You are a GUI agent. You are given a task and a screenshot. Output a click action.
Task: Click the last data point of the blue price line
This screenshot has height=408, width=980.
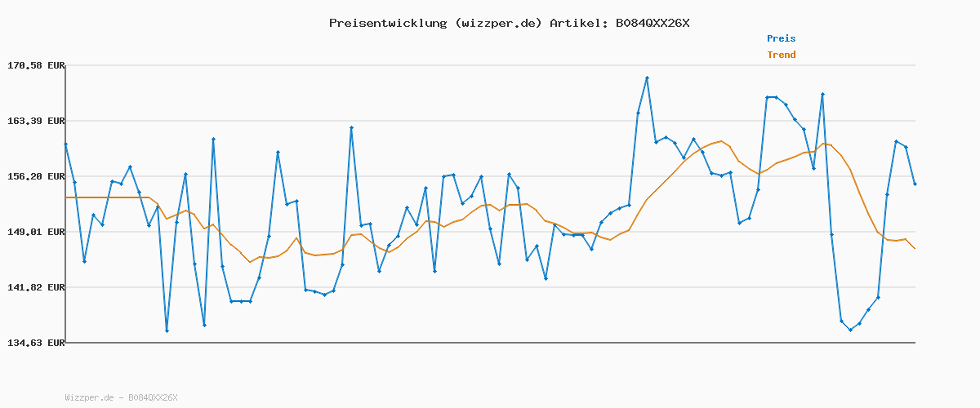(915, 184)
